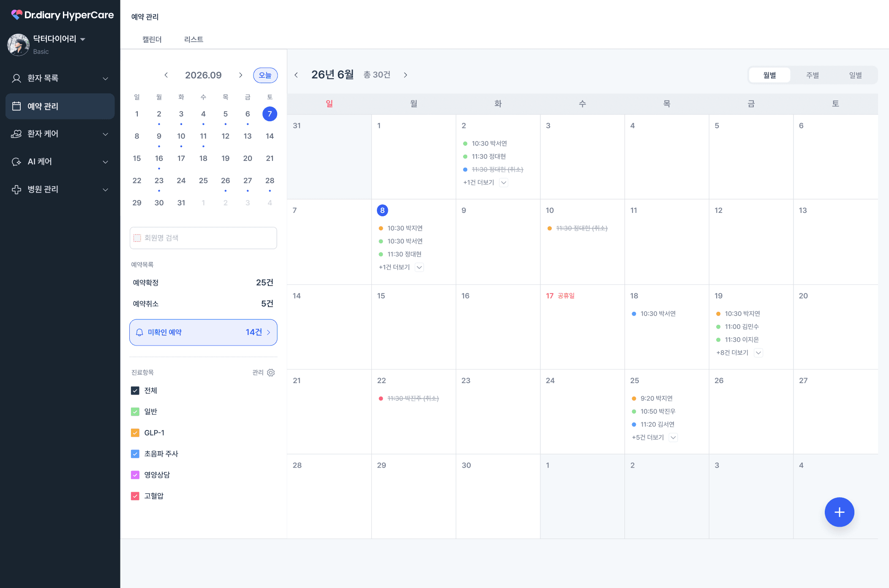Open the 환자 목록 person icon
This screenshot has width=889, height=588.
click(16, 78)
